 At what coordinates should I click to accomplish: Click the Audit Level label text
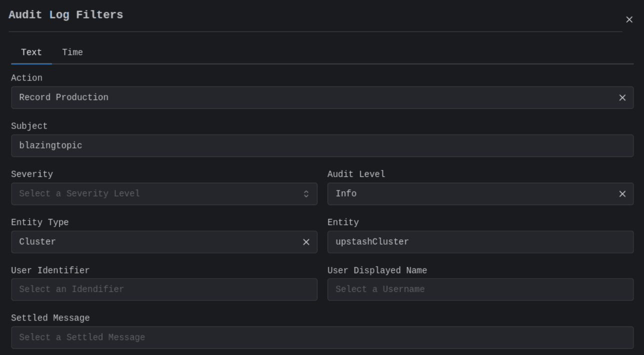[x=356, y=174]
